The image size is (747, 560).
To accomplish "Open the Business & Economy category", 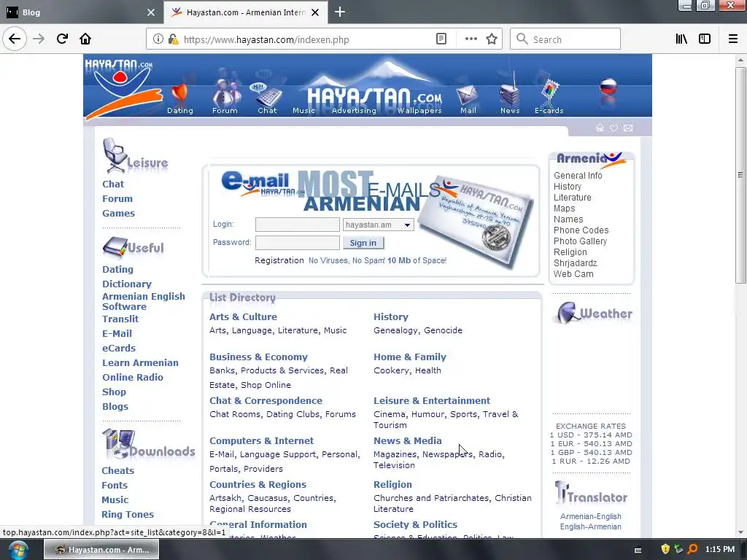I will pos(258,357).
